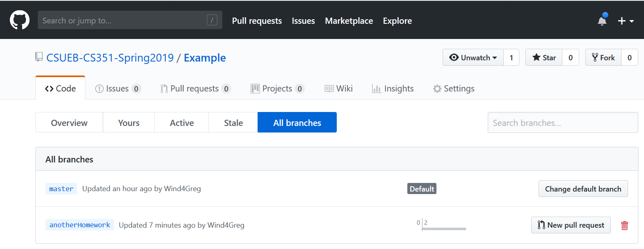The height and width of the screenshot is (249, 644).
Task: Open the Insights graph tab
Action: (393, 89)
